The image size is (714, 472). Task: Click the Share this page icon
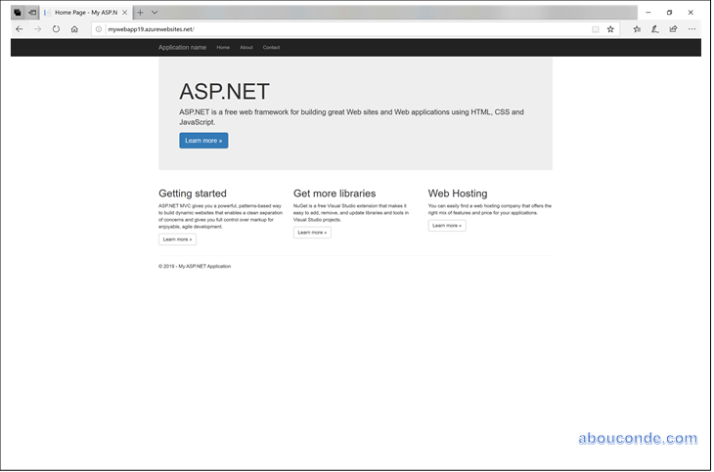pos(673,29)
